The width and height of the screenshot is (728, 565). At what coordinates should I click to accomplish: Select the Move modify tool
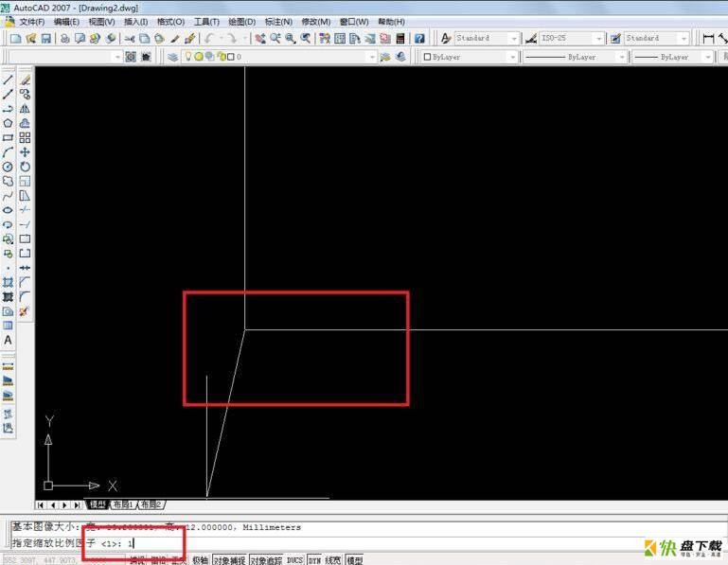[x=25, y=152]
